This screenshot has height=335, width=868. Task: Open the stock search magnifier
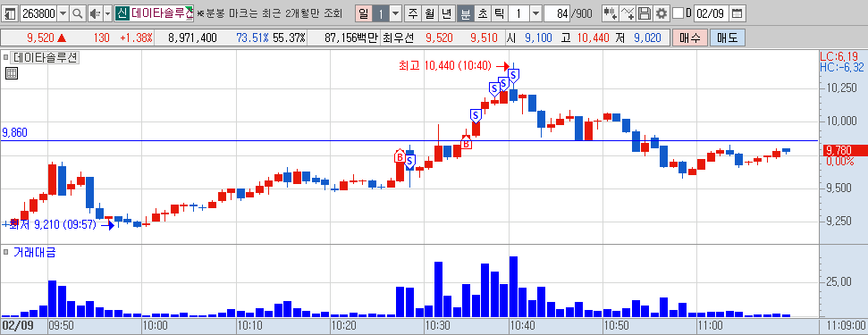click(x=78, y=13)
